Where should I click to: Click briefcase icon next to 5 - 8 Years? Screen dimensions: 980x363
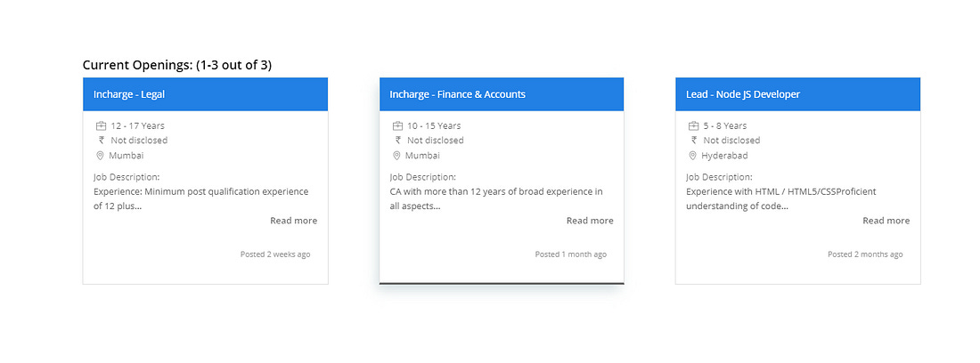(x=693, y=126)
